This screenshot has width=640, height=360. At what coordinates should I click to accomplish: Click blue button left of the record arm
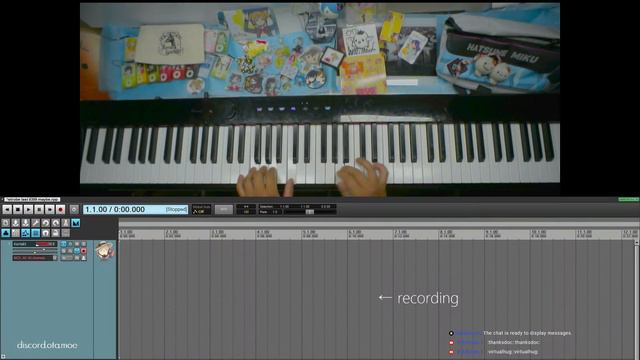tap(77, 251)
